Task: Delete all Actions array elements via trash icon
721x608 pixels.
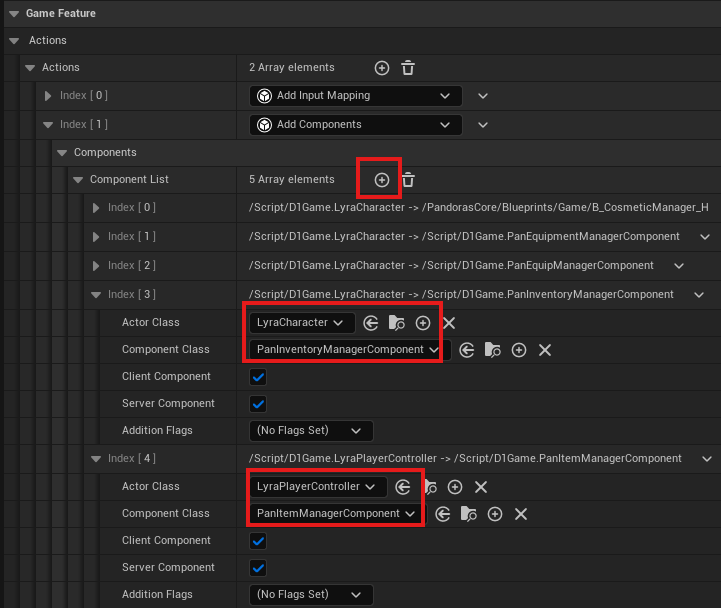Action: (408, 68)
